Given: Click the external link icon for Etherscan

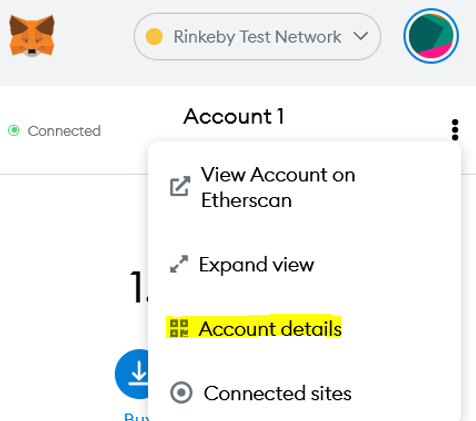Looking at the screenshot, I should click(x=180, y=186).
